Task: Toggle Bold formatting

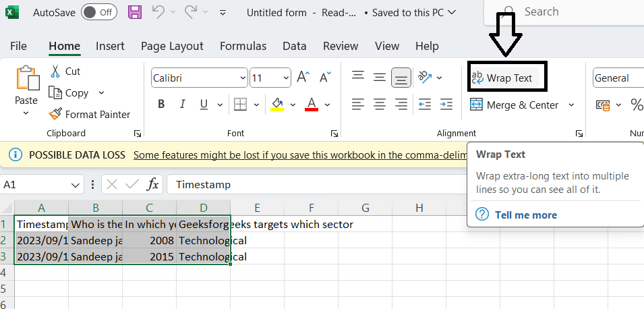Action: [161, 105]
